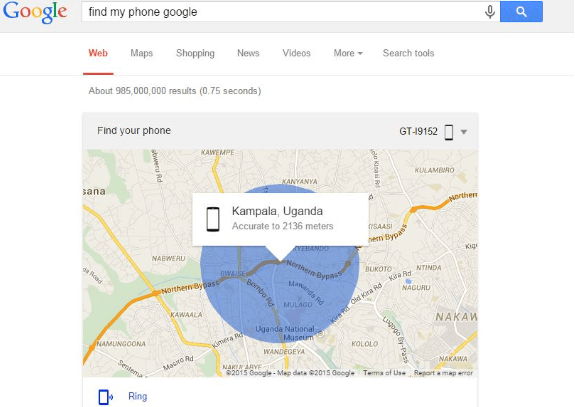Click the Bombo Rd label on the map

point(260,293)
